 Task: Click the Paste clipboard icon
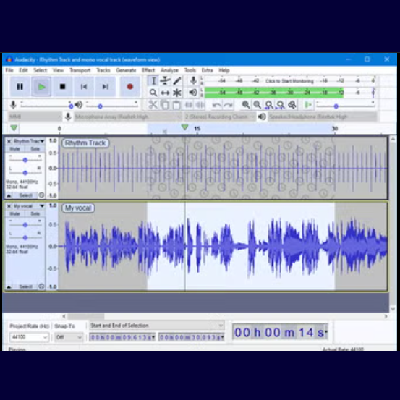(177, 105)
